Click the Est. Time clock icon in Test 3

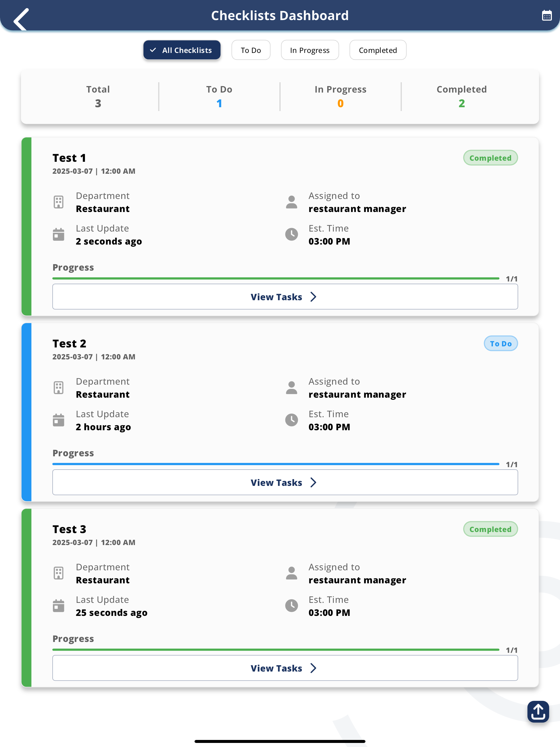pos(292,606)
